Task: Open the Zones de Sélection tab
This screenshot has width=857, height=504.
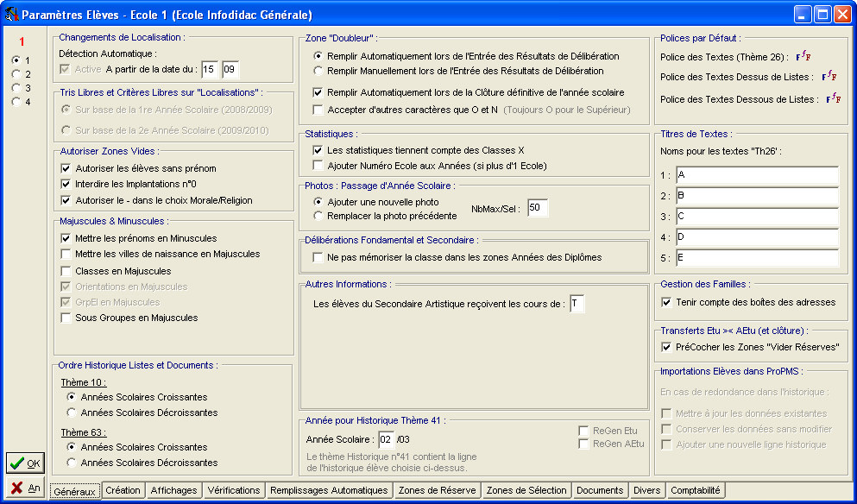Action: (526, 490)
